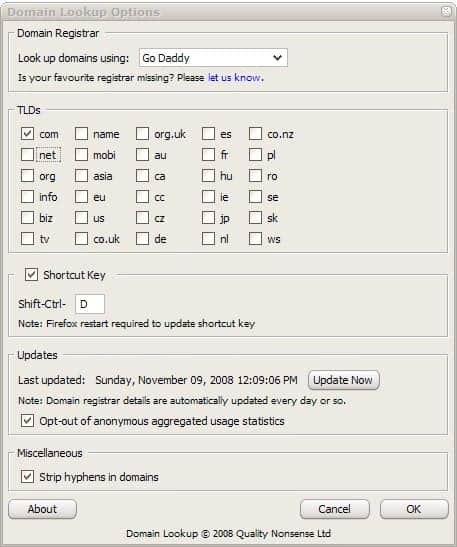Select the hu TLD checkbox

(208, 176)
